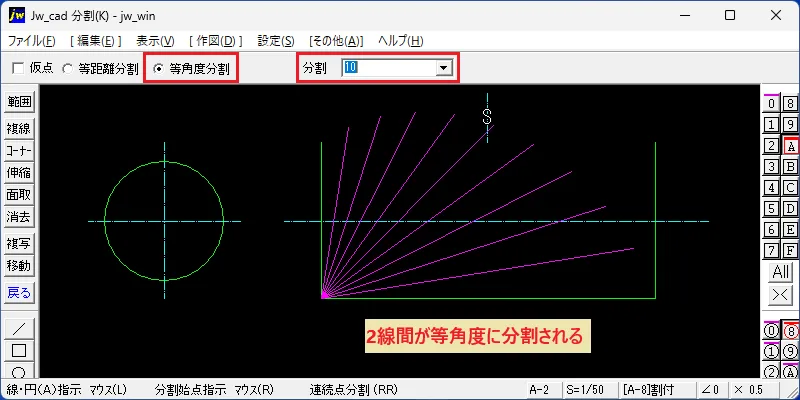Click the S=1/50 scale status button
Screen dimensions: 800x400
(589, 390)
